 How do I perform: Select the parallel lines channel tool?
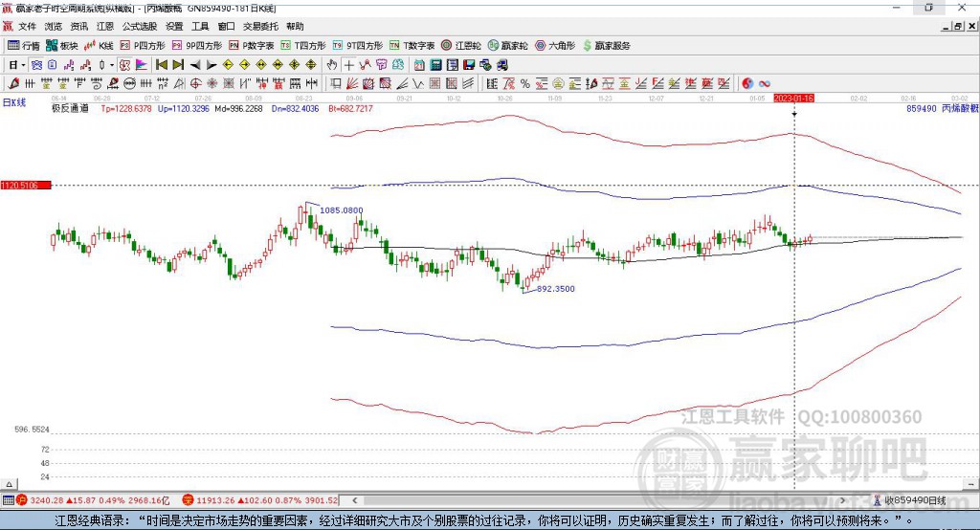point(469,84)
